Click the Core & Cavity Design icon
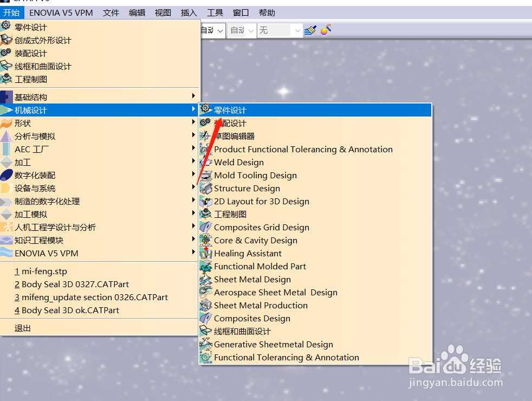532x401 pixels. [x=206, y=240]
